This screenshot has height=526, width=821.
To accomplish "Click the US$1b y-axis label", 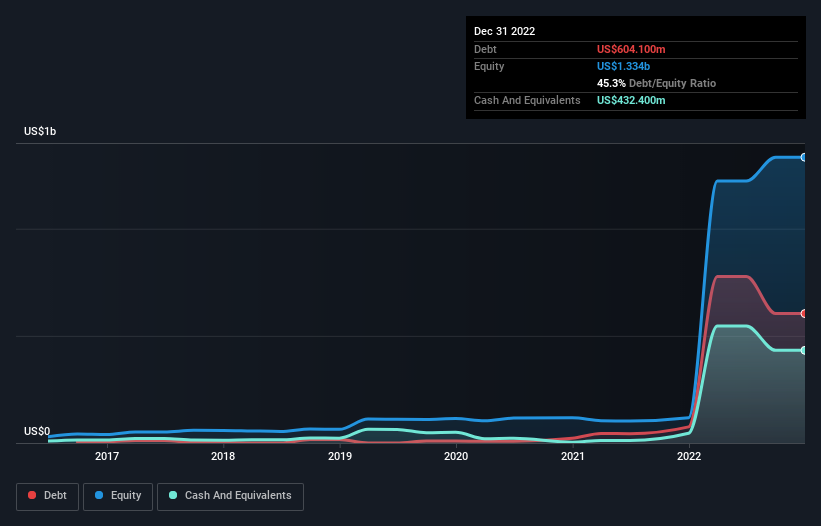I will 40,131.
